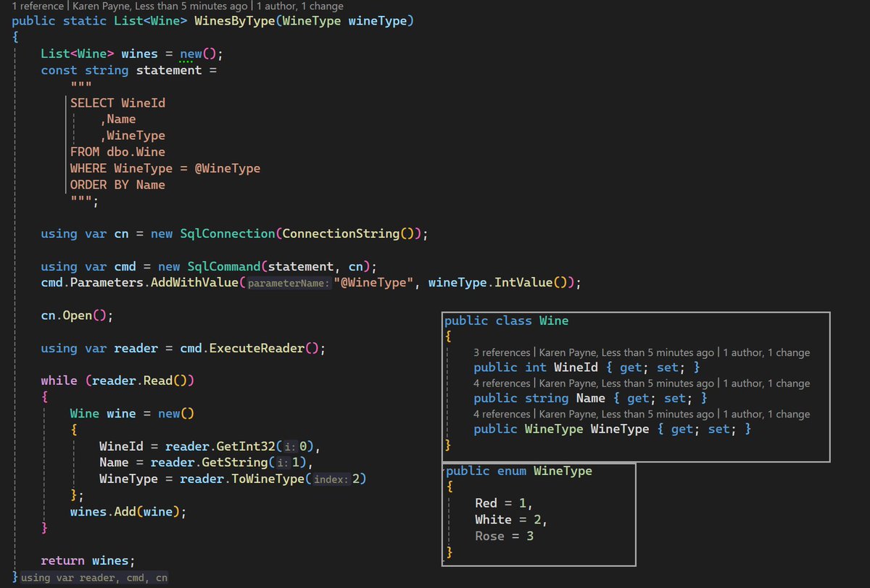This screenshot has width=870, height=588.
Task: Click the "WHERE WineType = @WineType" line
Action: coord(165,168)
